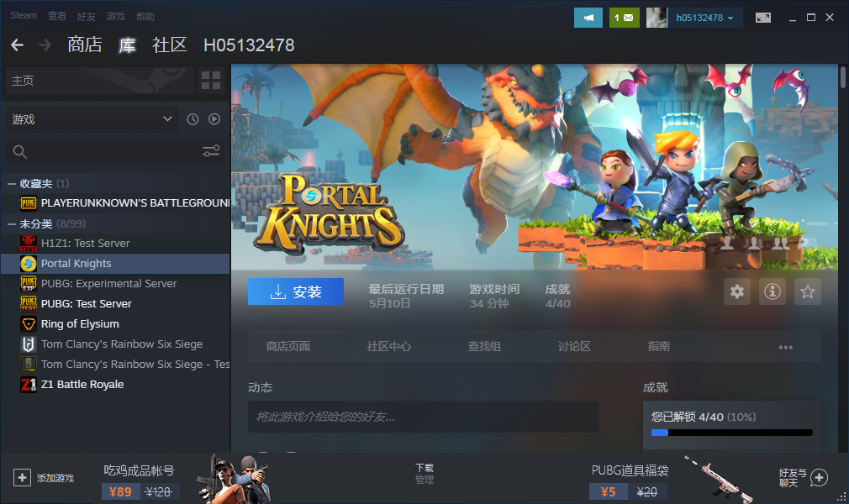Click the add game plus icon
Viewport: 849px width, 504px height.
(22, 477)
